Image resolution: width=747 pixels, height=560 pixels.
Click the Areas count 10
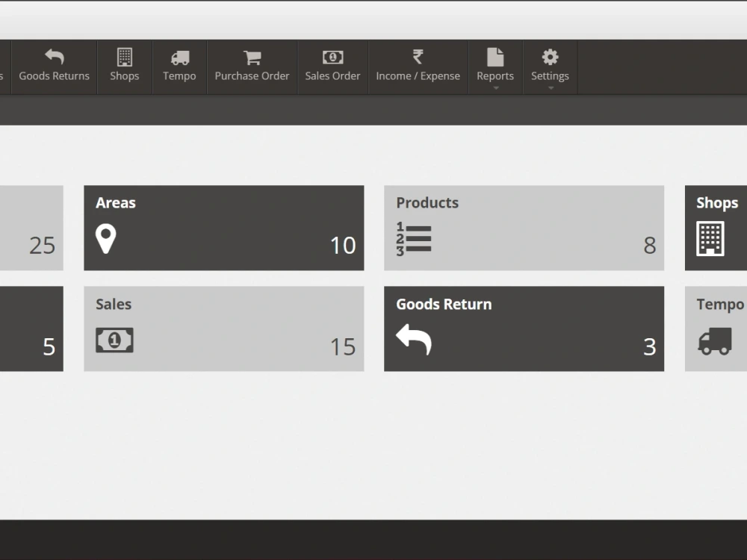(x=343, y=246)
